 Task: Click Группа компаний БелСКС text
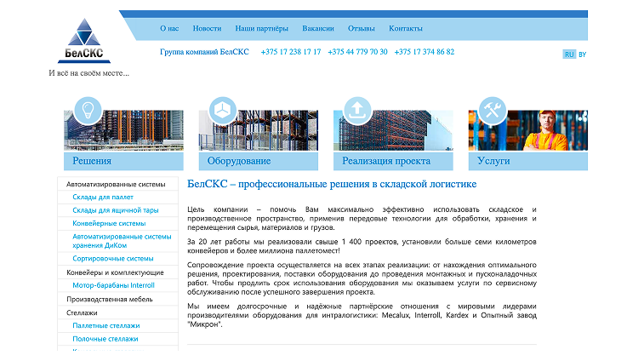click(x=204, y=52)
